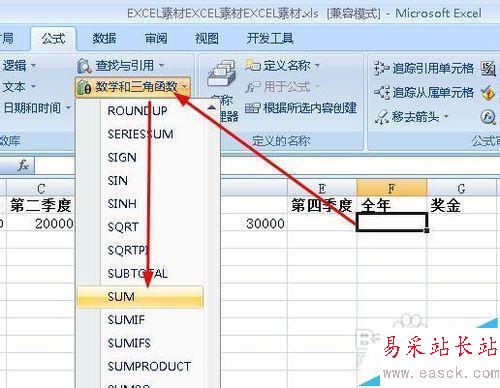Switch to the Formulas (公式) ribbon tab
500x388 pixels.
pyautogui.click(x=53, y=39)
